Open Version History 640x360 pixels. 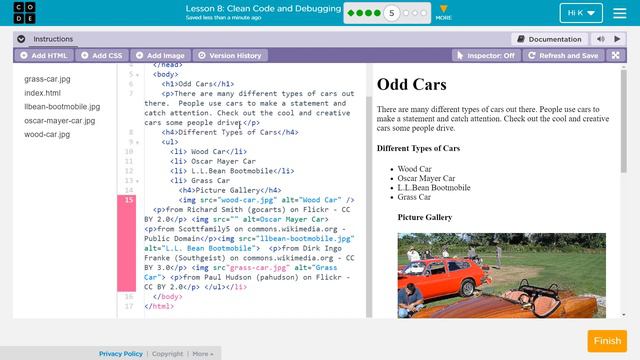click(x=230, y=56)
